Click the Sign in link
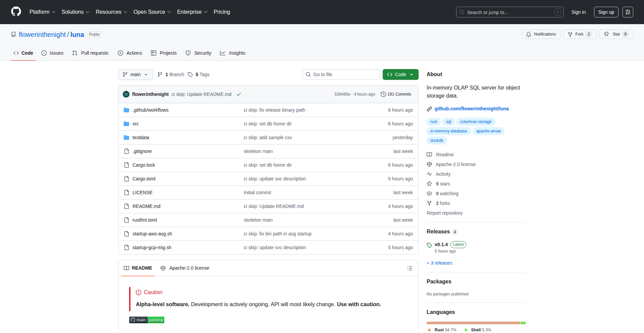 (x=579, y=12)
